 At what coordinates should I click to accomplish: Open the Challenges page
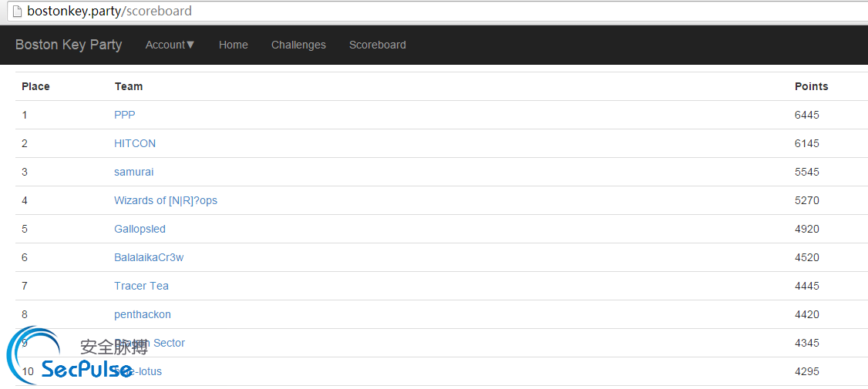pos(298,45)
